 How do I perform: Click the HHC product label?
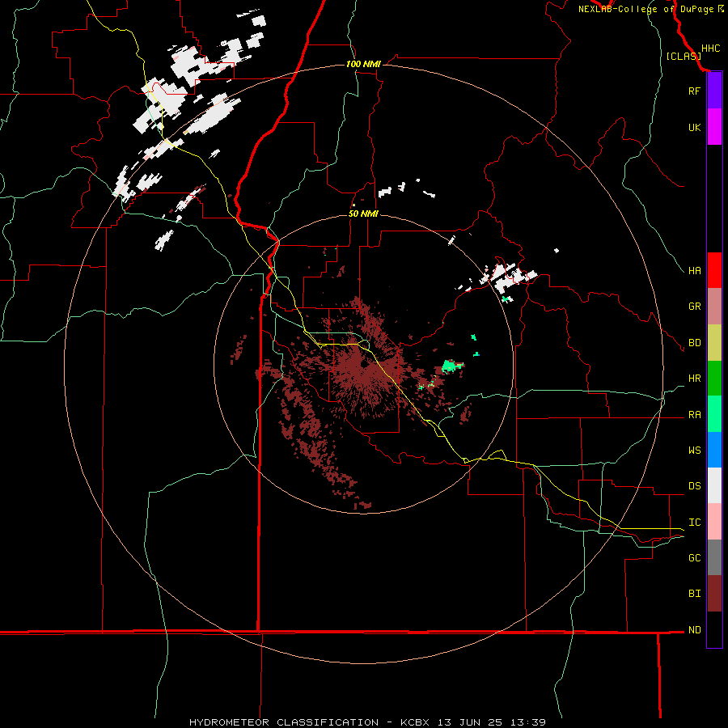click(x=711, y=49)
